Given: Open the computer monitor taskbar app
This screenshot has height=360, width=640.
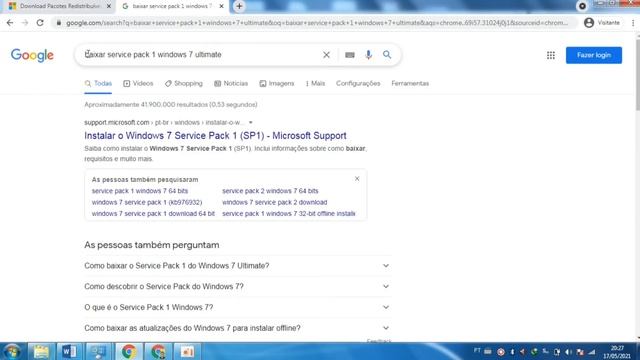Looking at the screenshot, I should pos(98,351).
